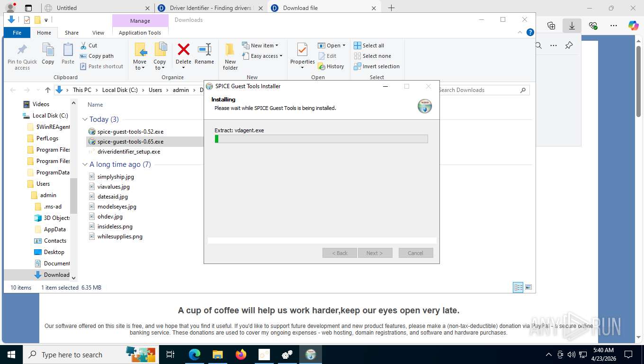
Task: Select whilesupplies.png file
Action: click(120, 237)
